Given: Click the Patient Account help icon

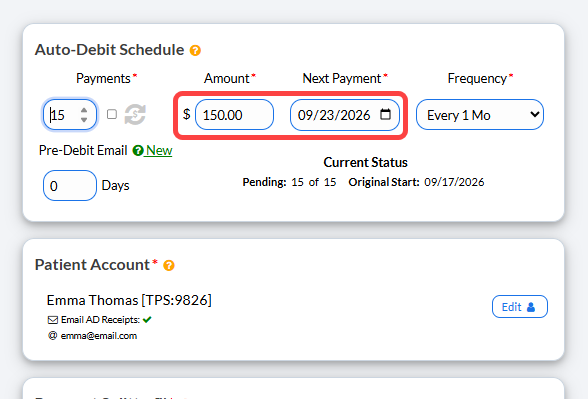Looking at the screenshot, I should [169, 266].
